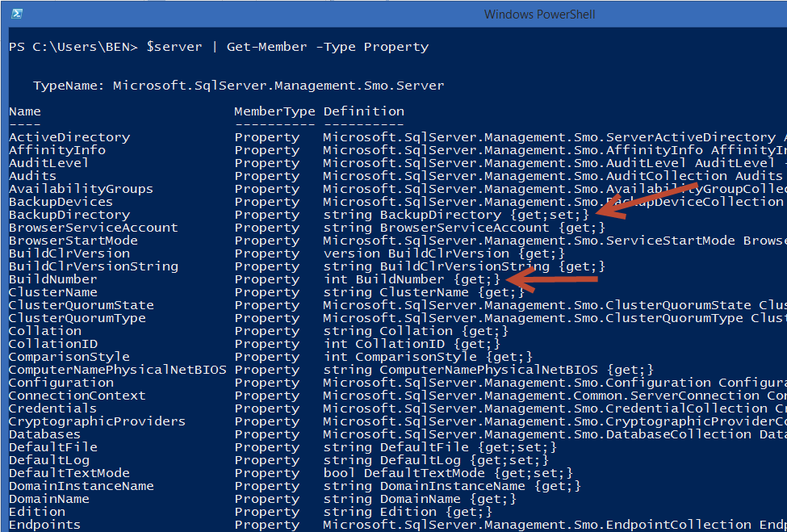787x532 pixels.
Task: Click the ComputerNamePhysicalNetBIOS property name
Action: point(118,370)
